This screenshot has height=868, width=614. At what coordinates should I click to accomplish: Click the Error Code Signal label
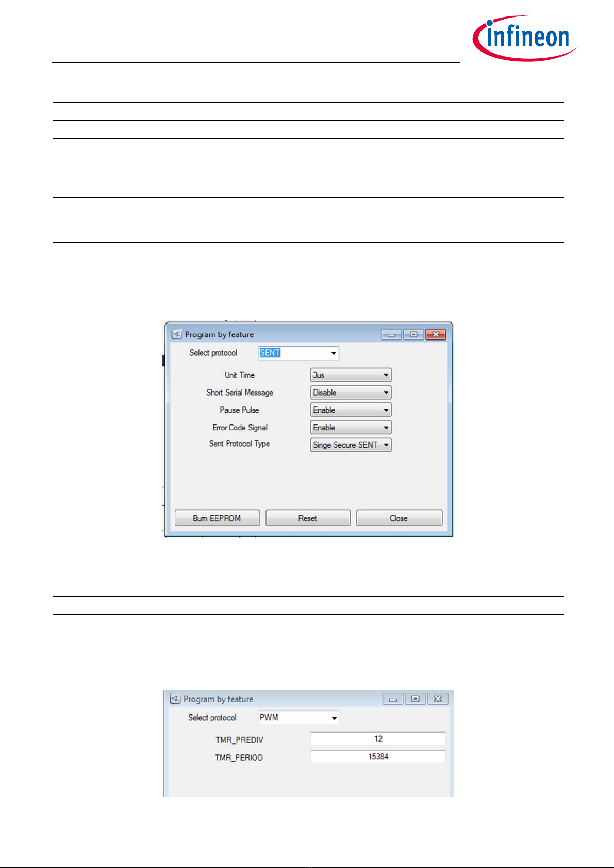coord(240,428)
